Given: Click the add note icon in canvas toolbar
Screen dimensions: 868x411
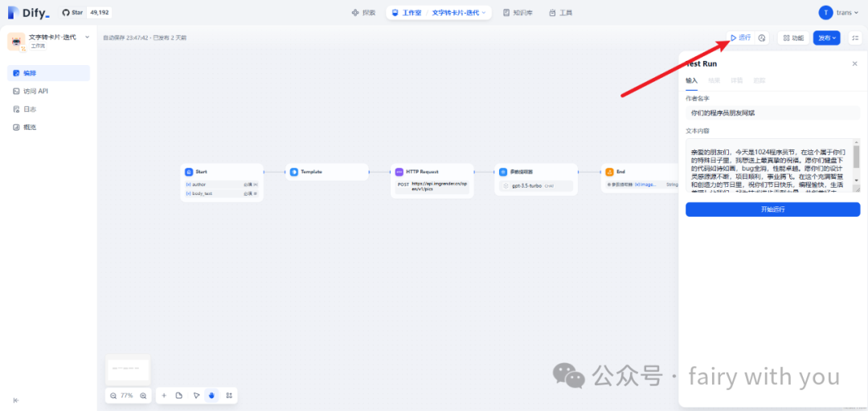Looking at the screenshot, I should pyautogui.click(x=179, y=396).
